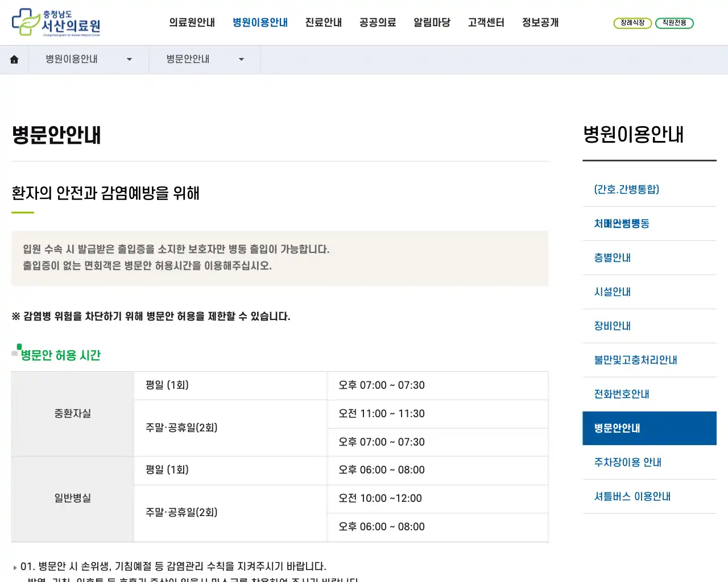Click 평일 (1회) in the 중환자실 row
Image resolution: width=728 pixels, height=582 pixels.
pos(230,385)
